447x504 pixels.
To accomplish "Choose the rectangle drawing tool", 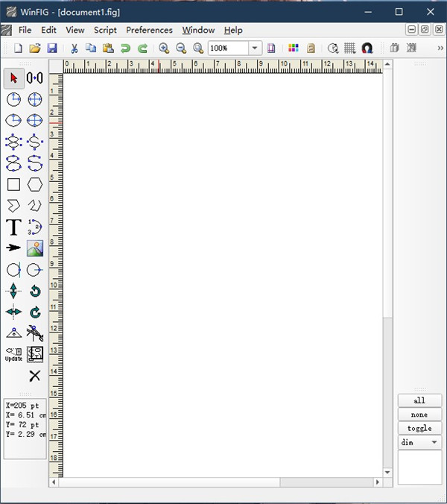I will tap(13, 184).
